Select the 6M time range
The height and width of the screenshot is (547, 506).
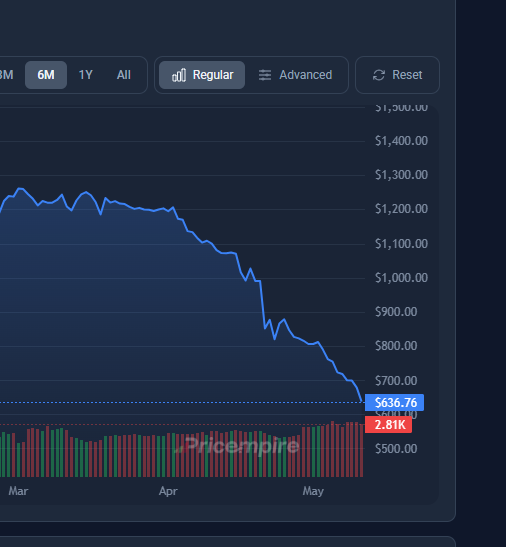tap(46, 75)
